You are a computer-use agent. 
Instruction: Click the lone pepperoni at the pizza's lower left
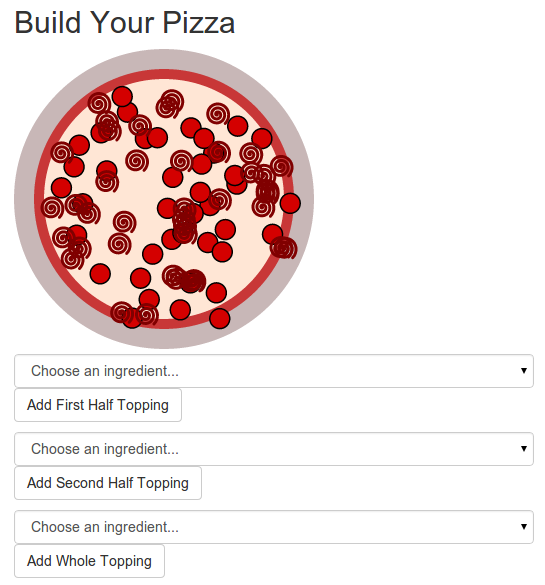click(x=100, y=273)
